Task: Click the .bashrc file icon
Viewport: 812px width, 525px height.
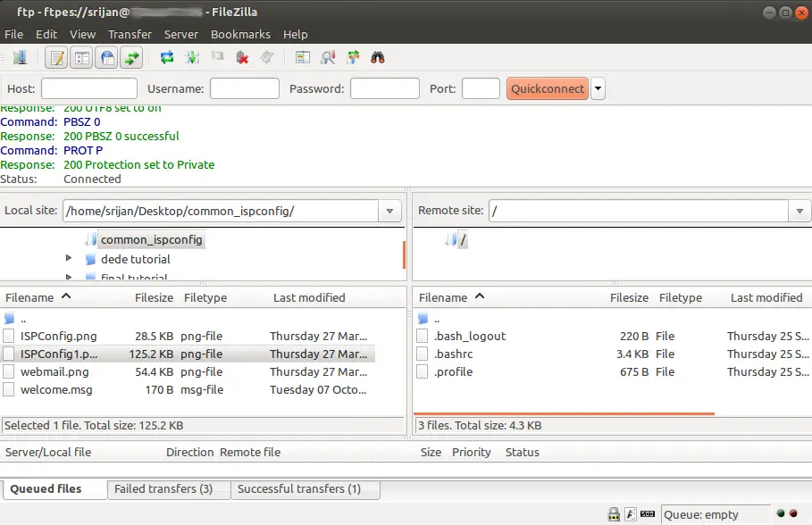Action: 423,354
